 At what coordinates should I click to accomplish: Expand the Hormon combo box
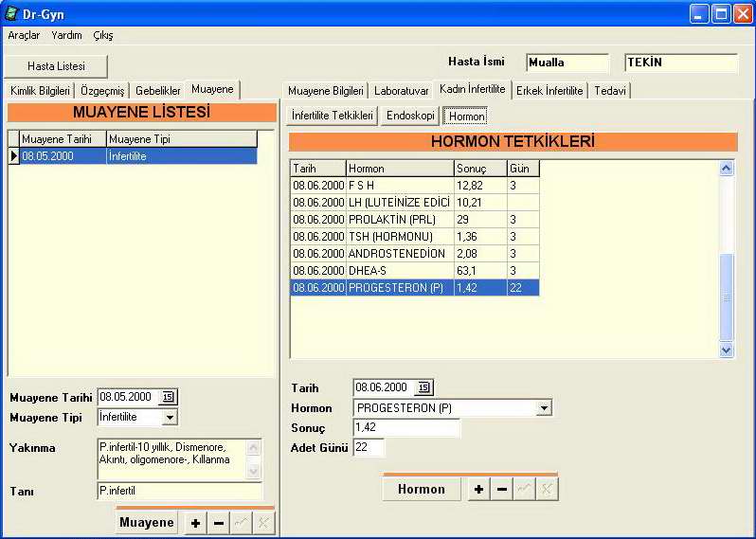pos(544,408)
